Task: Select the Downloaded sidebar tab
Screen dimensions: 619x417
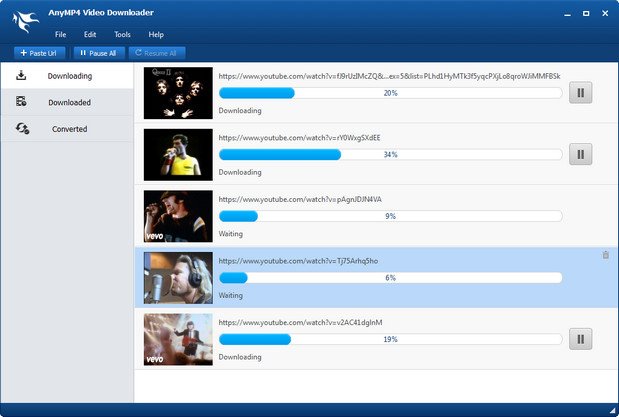Action: (x=67, y=102)
